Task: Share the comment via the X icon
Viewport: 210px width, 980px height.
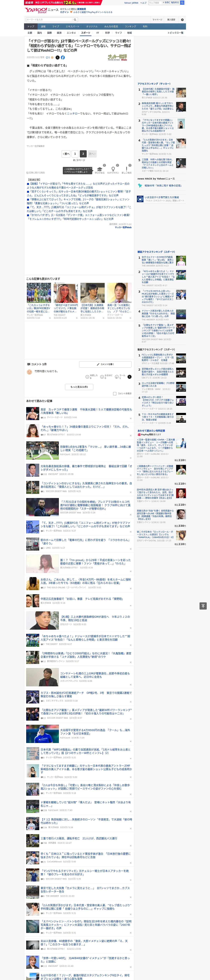Action: pyautogui.click(x=130, y=377)
